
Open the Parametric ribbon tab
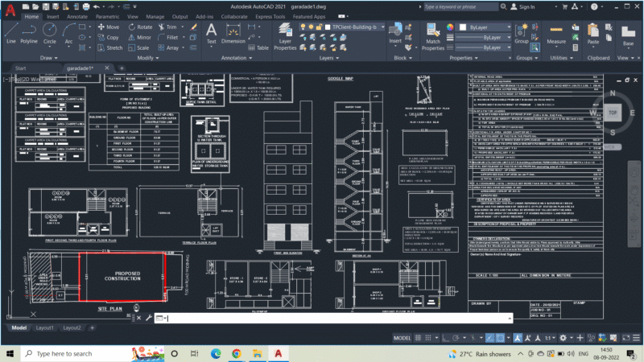pos(108,16)
